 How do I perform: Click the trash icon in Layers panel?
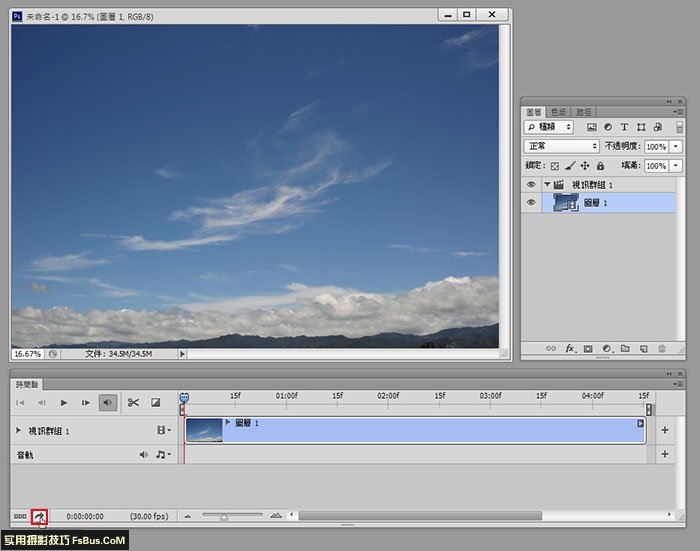coord(662,348)
